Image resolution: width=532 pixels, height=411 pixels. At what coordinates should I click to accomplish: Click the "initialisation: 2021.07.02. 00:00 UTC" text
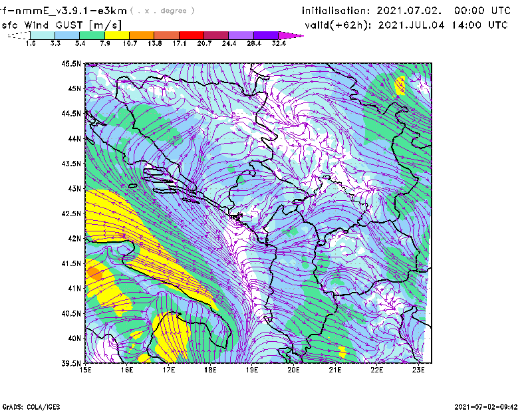tap(406, 11)
